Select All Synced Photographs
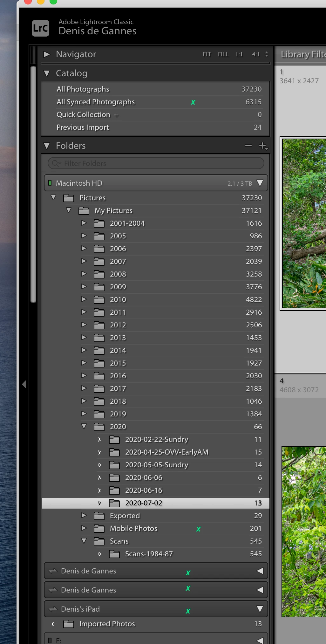The image size is (326, 644). [x=155, y=102]
